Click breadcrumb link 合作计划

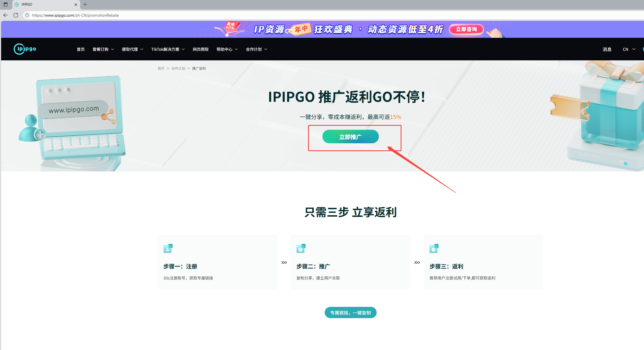coord(178,69)
